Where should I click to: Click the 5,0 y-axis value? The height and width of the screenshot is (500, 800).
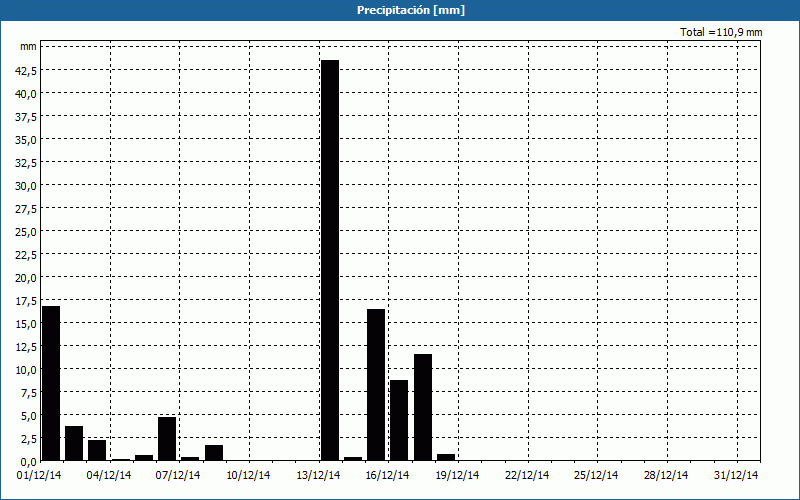click(28, 415)
